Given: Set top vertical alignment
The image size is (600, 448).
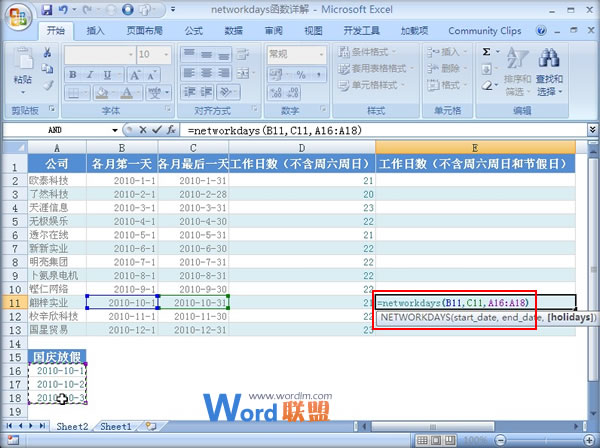Looking at the screenshot, I should coord(189,54).
